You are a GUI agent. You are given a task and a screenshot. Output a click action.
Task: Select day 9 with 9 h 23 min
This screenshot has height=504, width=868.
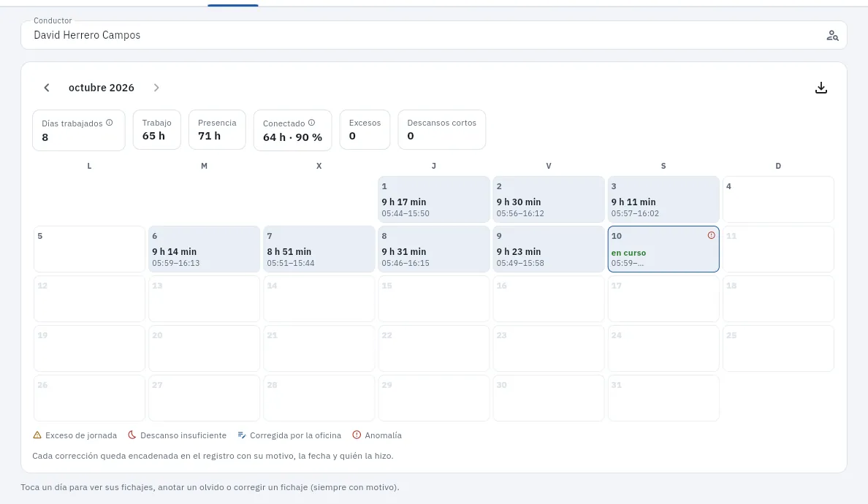point(549,249)
